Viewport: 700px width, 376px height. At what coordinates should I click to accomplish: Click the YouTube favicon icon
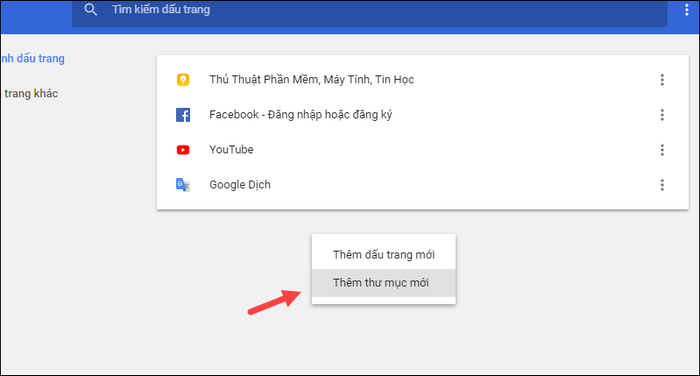coord(183,150)
